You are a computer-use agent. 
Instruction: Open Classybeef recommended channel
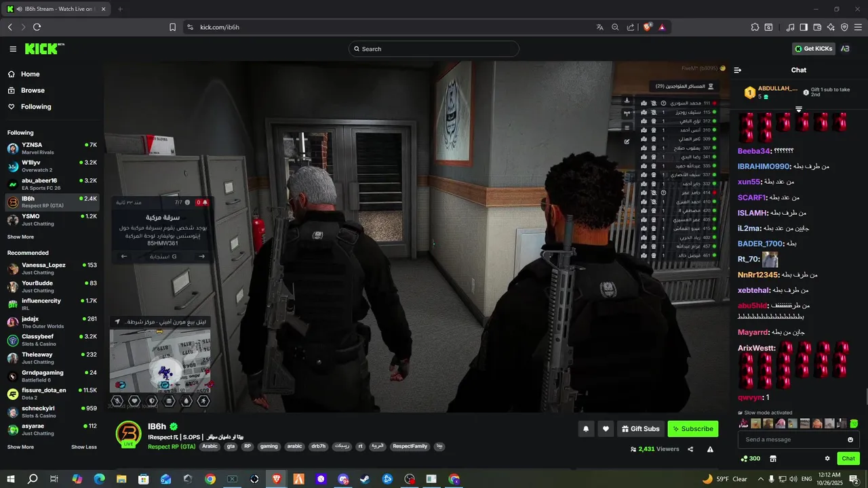pyautogui.click(x=52, y=340)
